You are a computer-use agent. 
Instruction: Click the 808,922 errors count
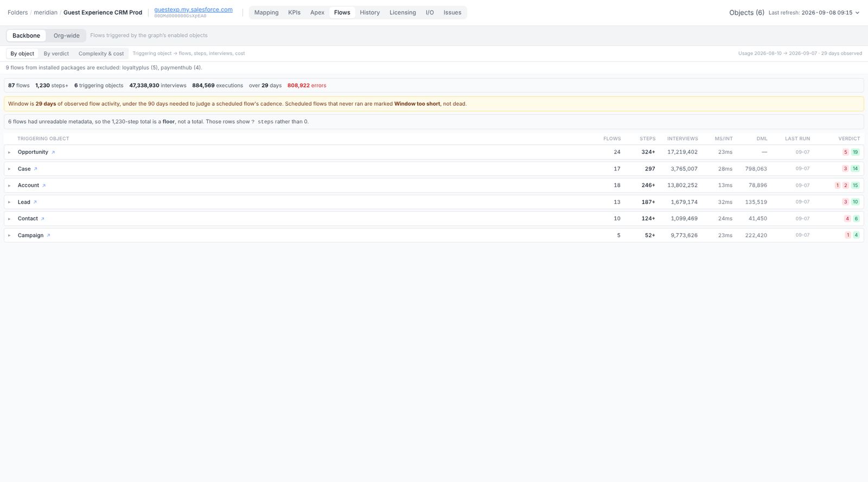307,86
